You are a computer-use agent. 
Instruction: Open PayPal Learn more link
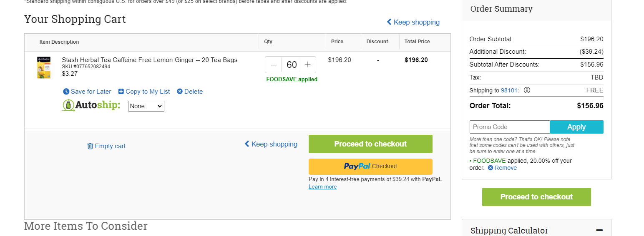point(322,187)
